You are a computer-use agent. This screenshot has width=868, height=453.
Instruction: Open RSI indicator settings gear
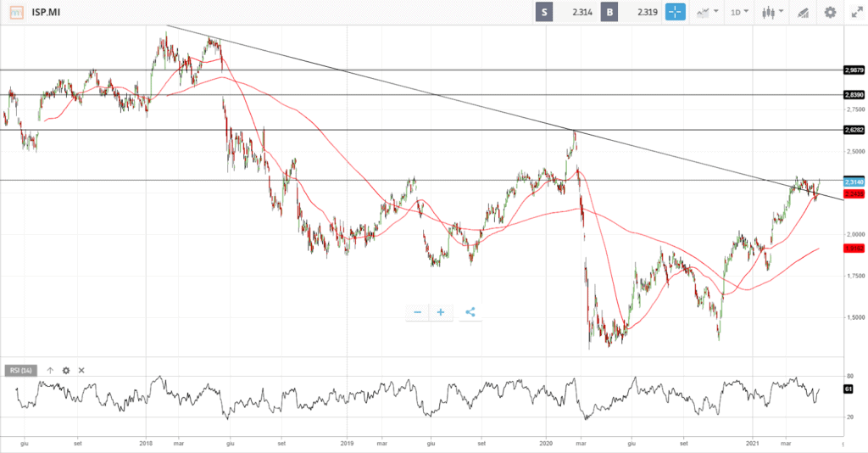pos(66,371)
